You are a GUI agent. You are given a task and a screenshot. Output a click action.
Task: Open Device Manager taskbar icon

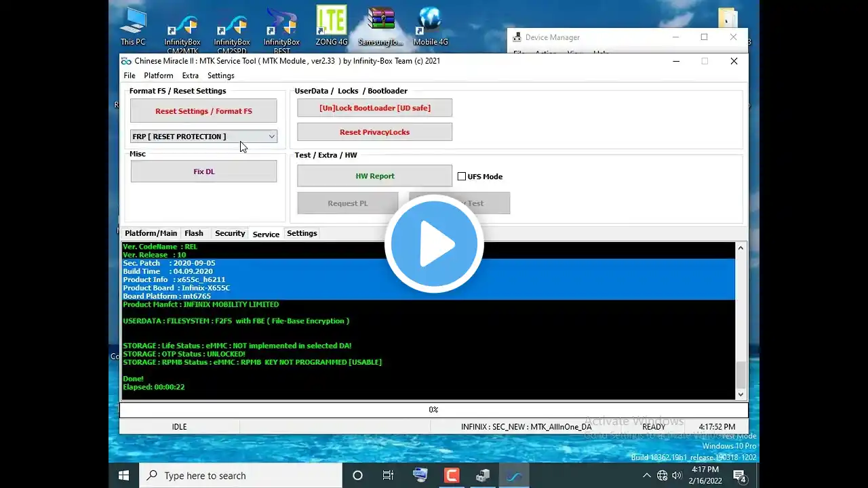click(x=483, y=475)
